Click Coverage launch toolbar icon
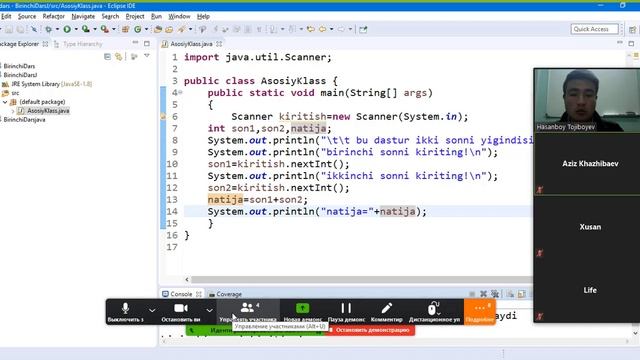640x360 pixels. (86, 29)
